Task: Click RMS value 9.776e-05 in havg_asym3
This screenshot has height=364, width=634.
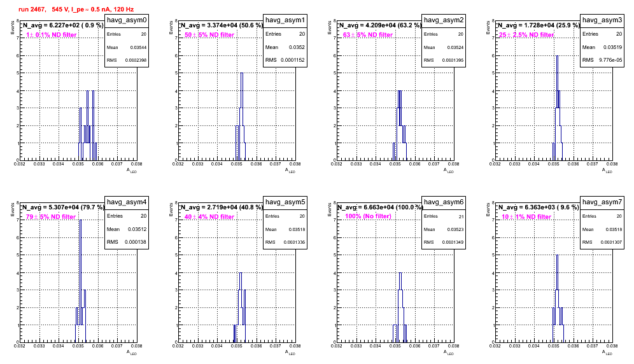Action: [x=610, y=60]
